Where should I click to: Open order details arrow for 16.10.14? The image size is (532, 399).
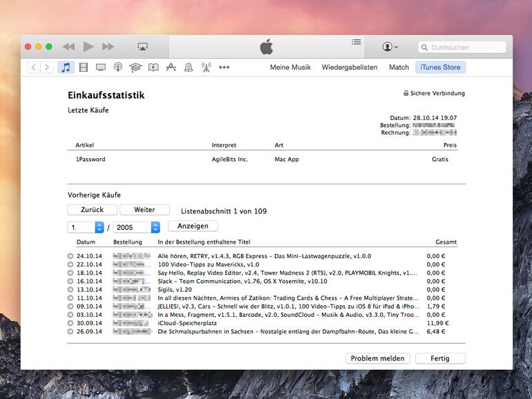70,282
